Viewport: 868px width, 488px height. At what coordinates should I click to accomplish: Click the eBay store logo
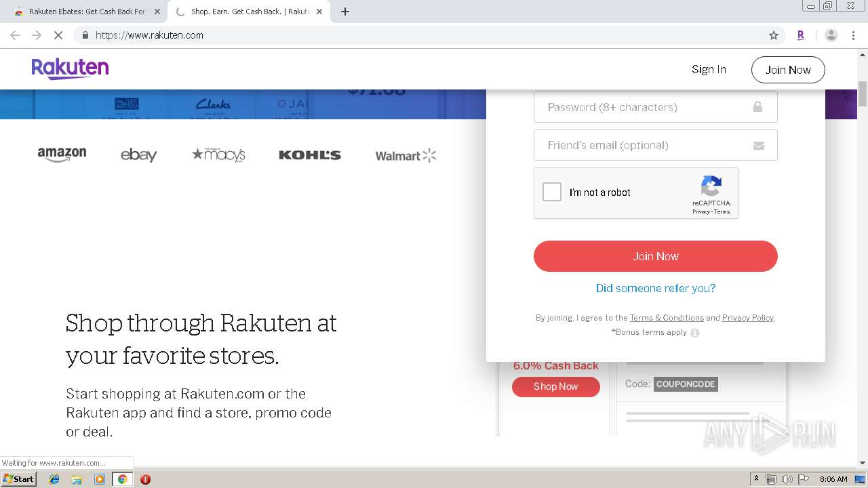tap(138, 155)
